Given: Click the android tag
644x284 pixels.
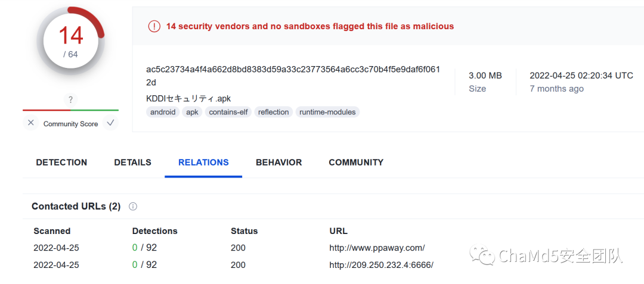Looking at the screenshot, I should click(x=163, y=112).
